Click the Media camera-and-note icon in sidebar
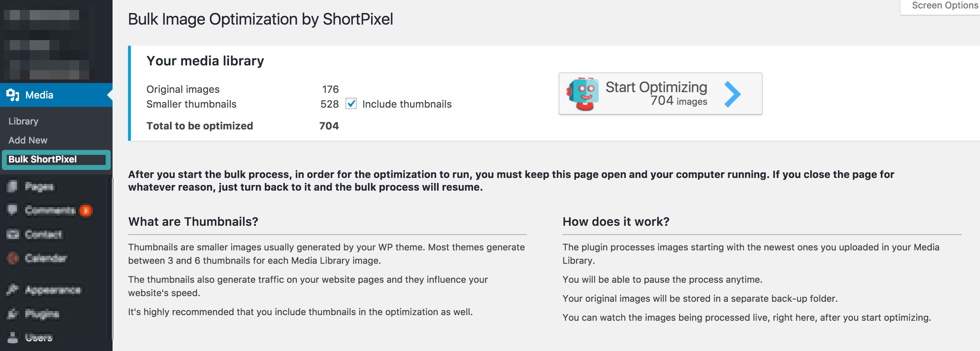Screen dimensions: 980x351 [x=13, y=95]
